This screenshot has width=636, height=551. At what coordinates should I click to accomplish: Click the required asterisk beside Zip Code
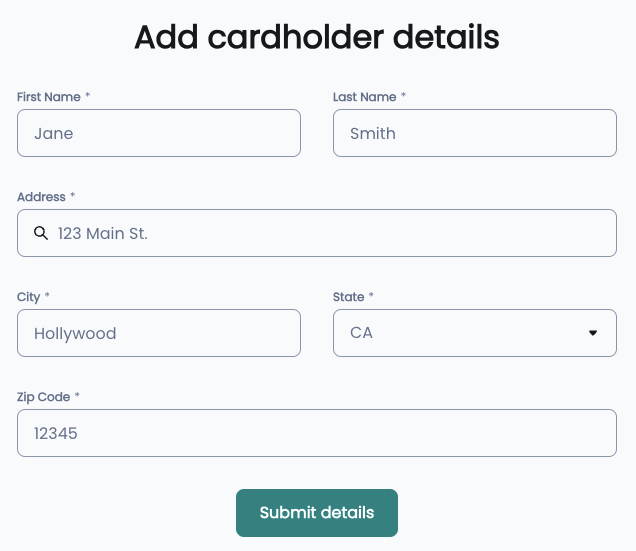[77, 396]
